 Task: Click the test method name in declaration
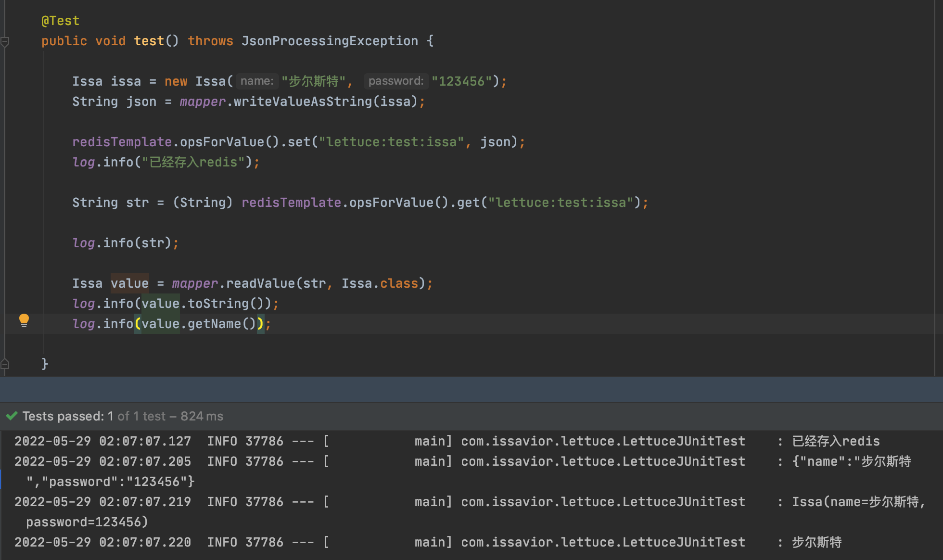(x=149, y=41)
